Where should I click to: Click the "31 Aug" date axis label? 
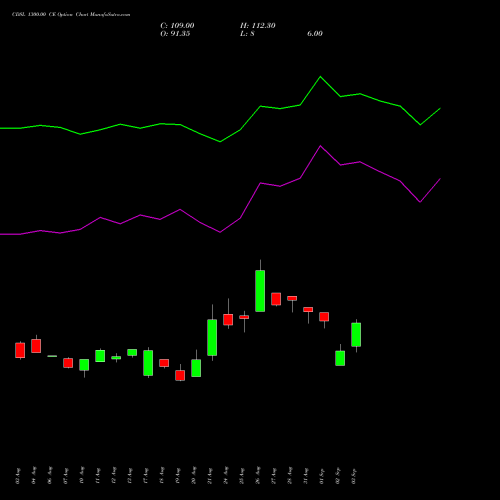(x=306, y=475)
